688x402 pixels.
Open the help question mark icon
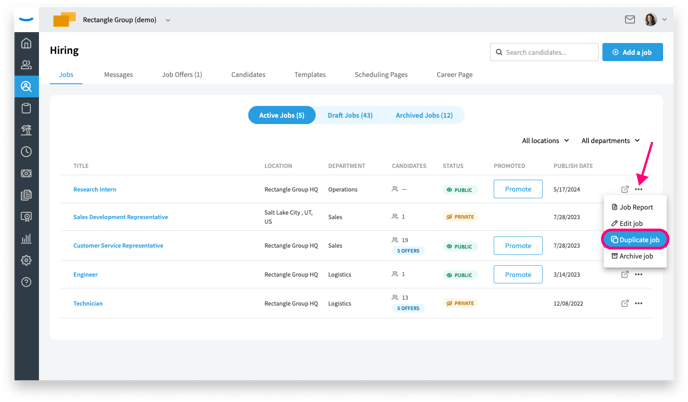pyautogui.click(x=26, y=282)
